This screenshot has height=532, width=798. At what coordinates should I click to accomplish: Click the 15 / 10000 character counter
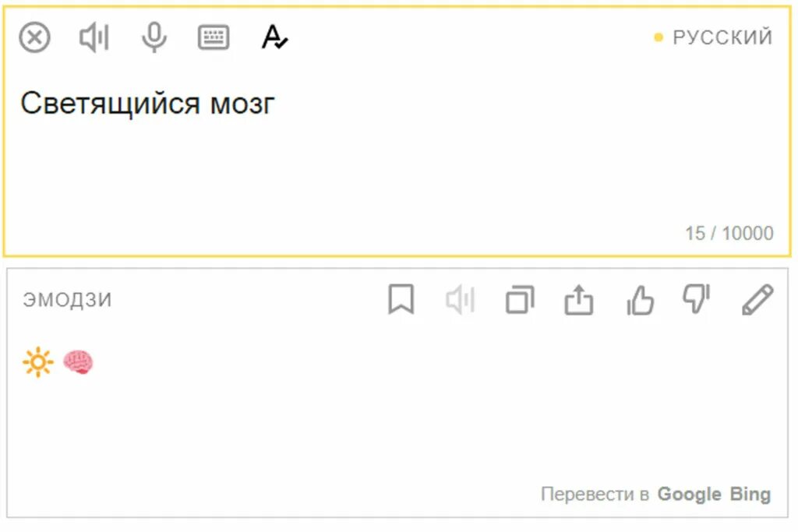click(x=729, y=234)
